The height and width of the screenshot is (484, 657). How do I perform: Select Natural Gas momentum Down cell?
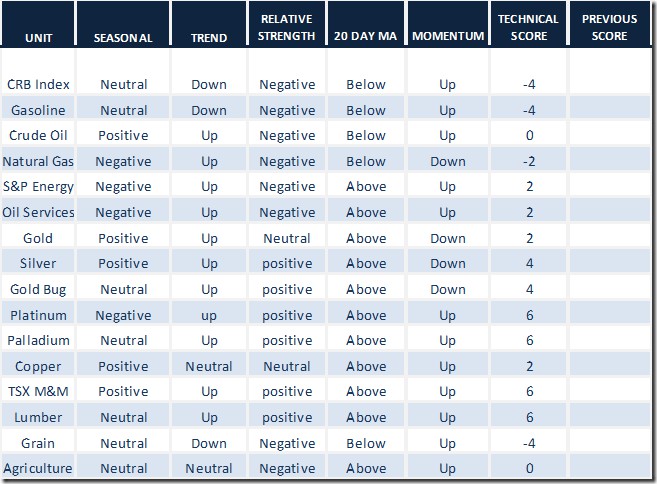(x=448, y=161)
